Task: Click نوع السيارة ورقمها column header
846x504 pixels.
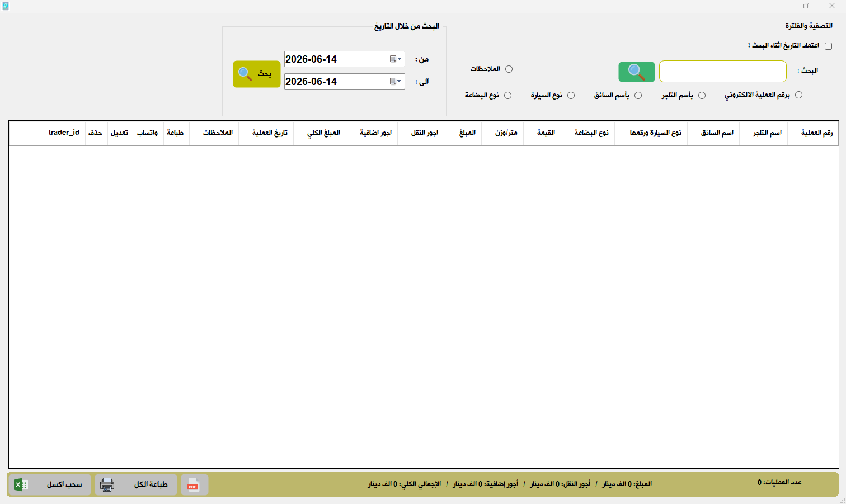Action: [651, 133]
